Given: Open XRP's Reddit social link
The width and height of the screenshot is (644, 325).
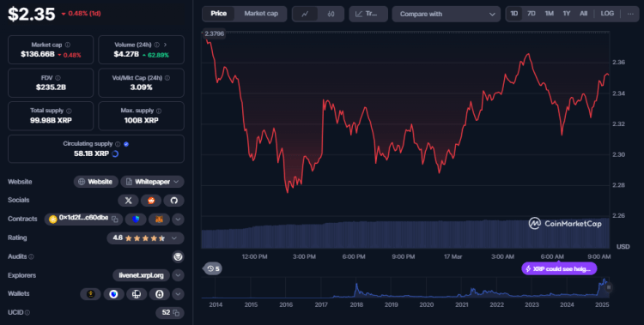Looking at the screenshot, I should (151, 201).
